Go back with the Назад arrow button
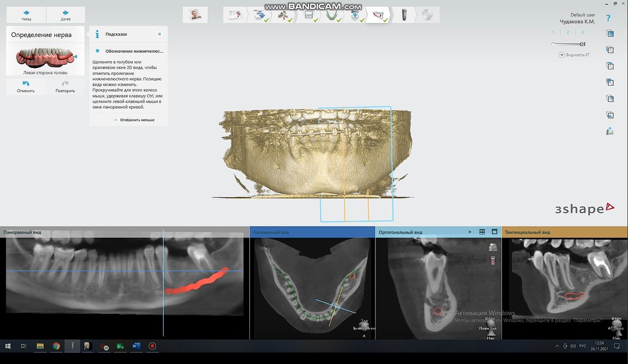The height and width of the screenshot is (364, 628). 26,15
